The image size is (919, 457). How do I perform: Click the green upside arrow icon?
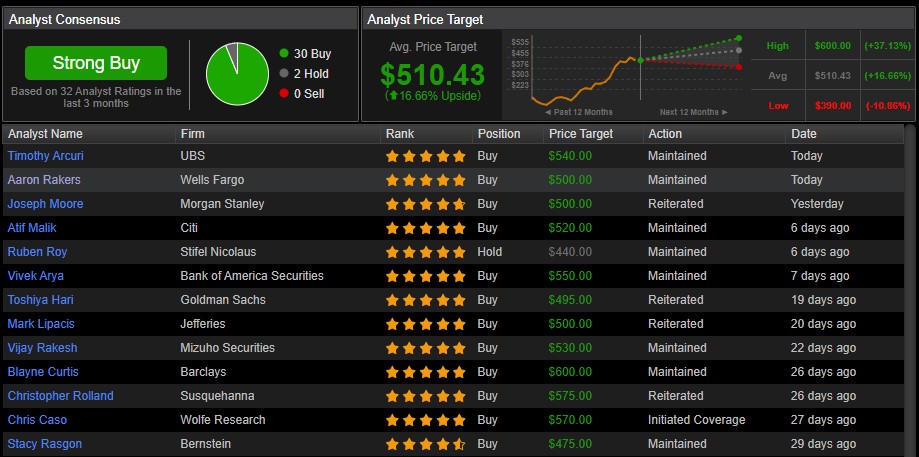[392, 96]
